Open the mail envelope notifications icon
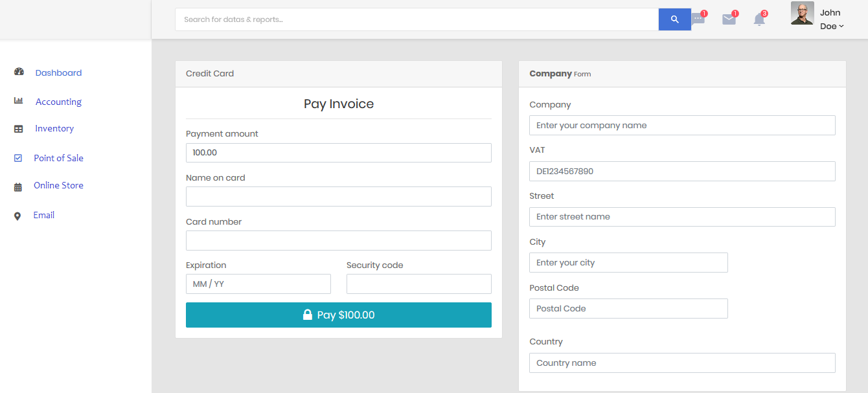 tap(729, 19)
